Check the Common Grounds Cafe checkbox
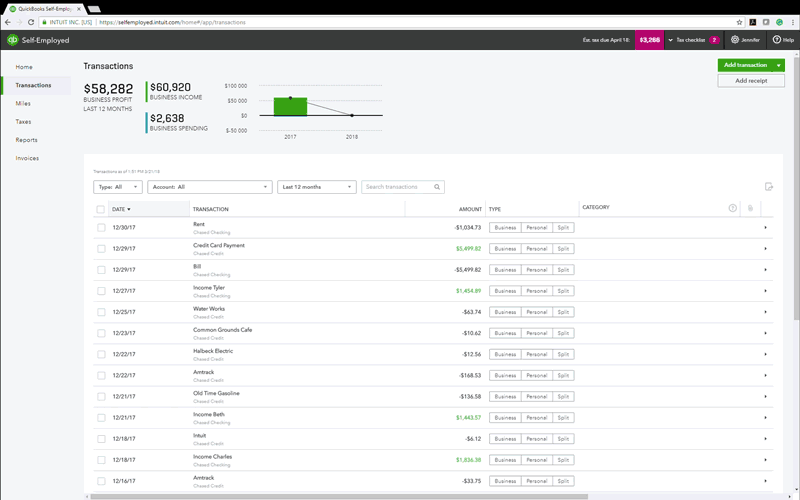Viewport: 800px width, 500px height. pyautogui.click(x=101, y=333)
